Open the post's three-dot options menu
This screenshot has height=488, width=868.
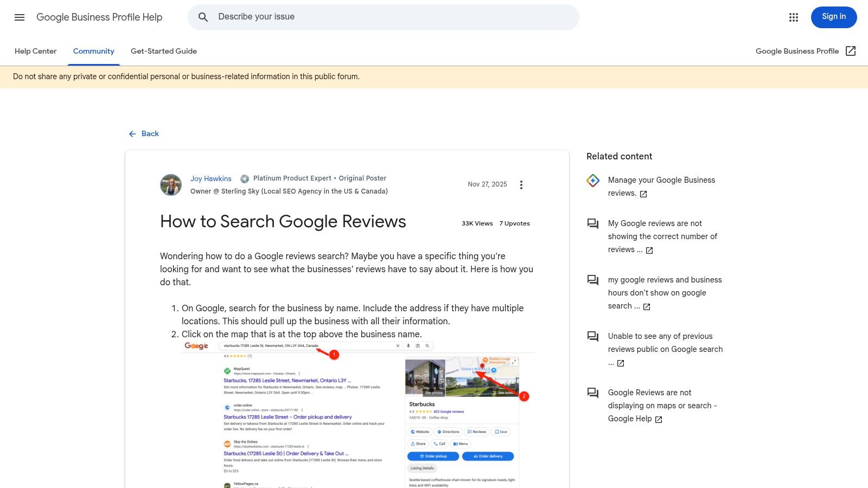(x=521, y=185)
